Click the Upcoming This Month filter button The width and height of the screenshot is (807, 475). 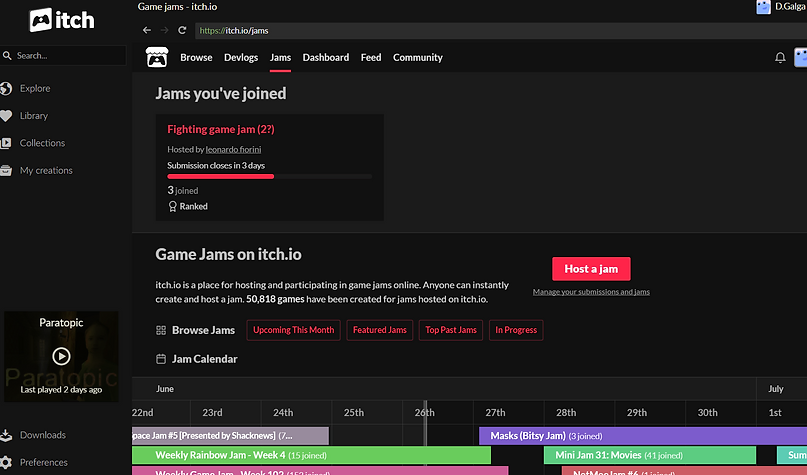click(x=293, y=330)
